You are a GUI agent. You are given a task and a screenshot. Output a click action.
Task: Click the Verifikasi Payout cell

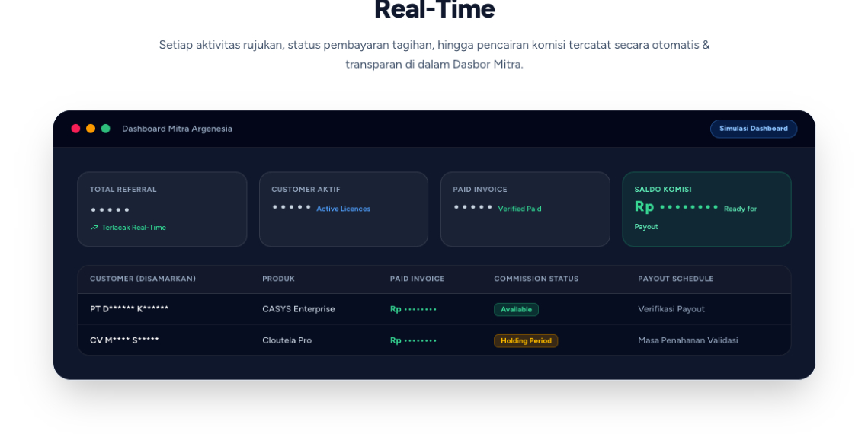point(671,309)
